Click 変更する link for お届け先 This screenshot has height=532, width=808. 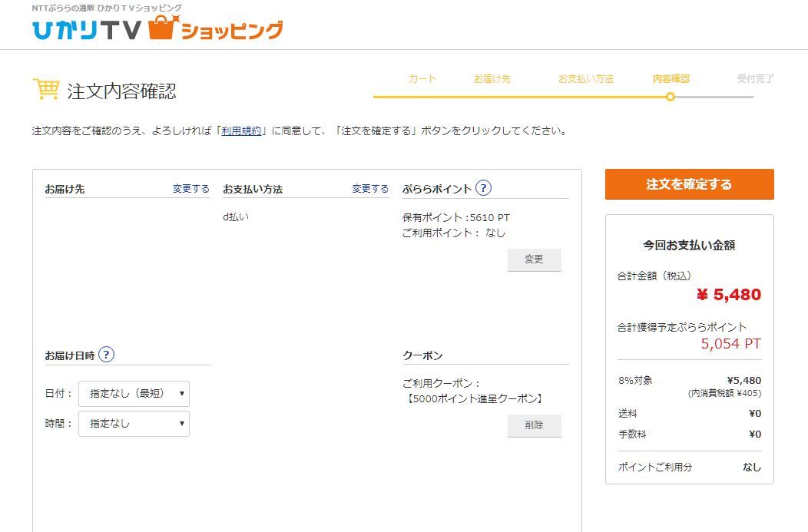point(190,188)
